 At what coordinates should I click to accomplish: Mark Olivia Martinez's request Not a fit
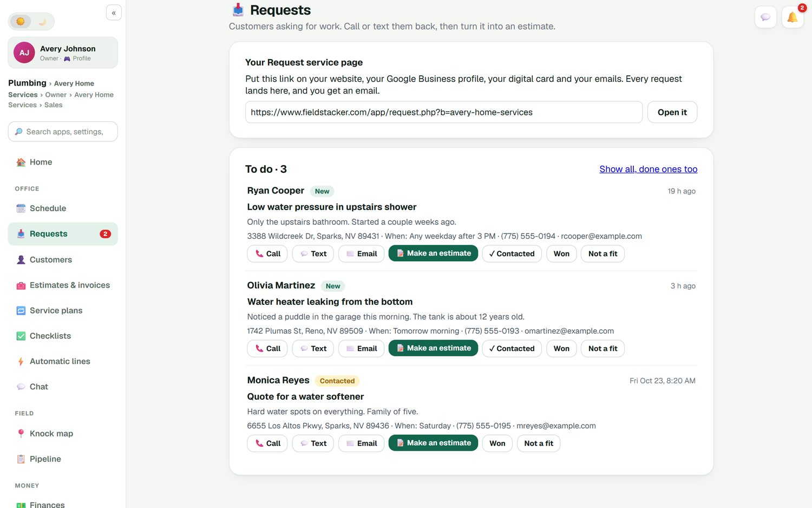coord(603,348)
